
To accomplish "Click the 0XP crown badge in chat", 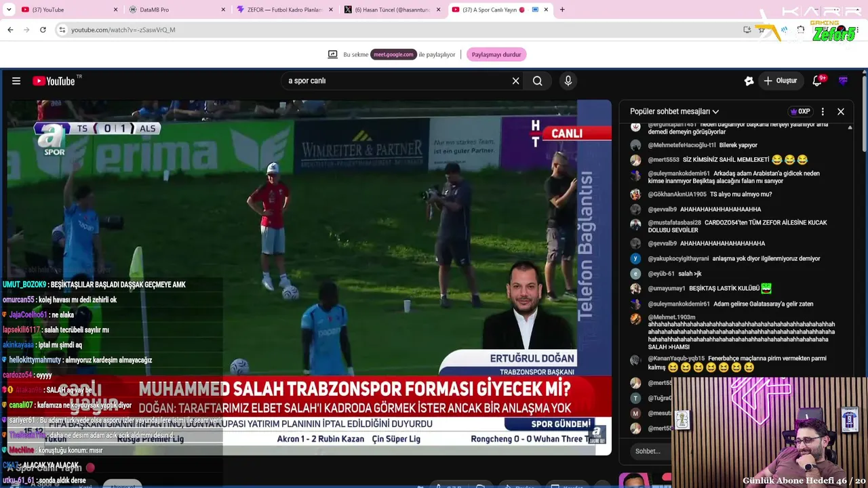I will (800, 111).
